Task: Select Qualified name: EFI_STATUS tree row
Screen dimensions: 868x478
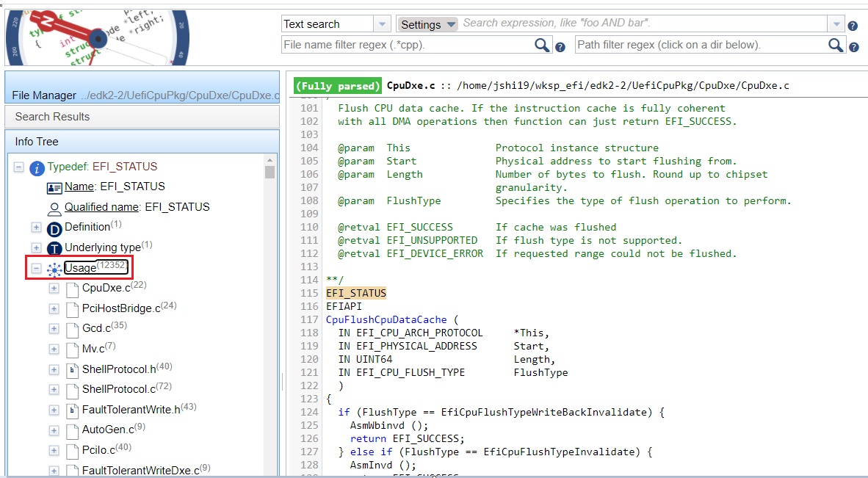Action: point(137,207)
